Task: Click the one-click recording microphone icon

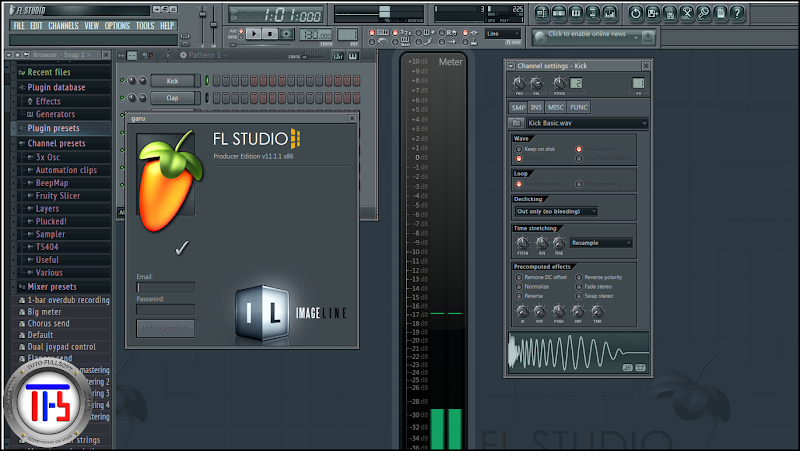Action: pos(703,13)
